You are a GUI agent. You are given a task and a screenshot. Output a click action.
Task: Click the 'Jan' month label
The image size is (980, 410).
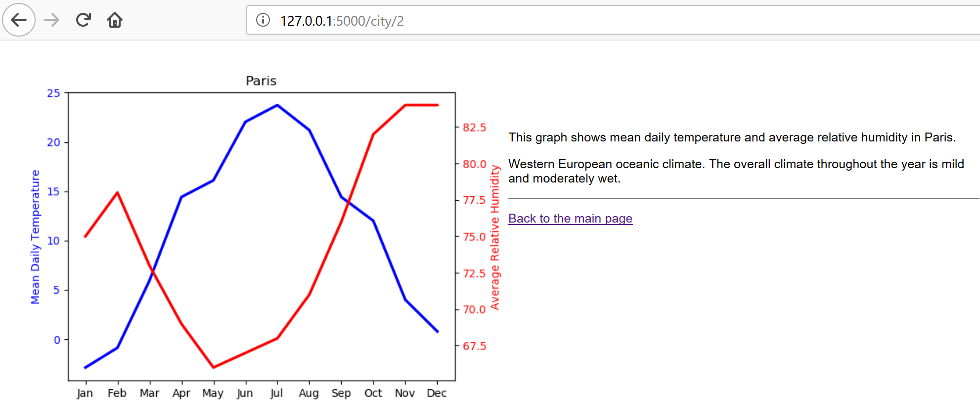click(85, 393)
